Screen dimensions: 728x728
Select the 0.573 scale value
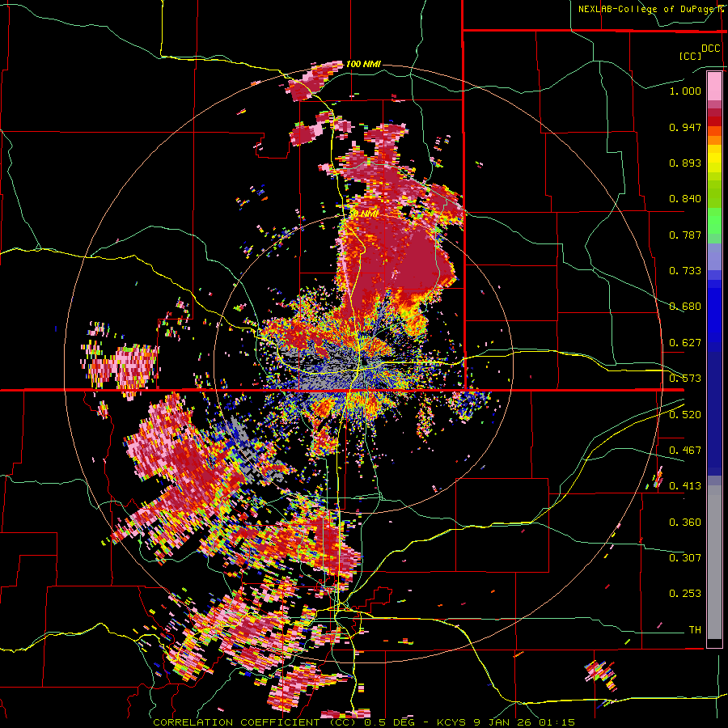[685, 379]
